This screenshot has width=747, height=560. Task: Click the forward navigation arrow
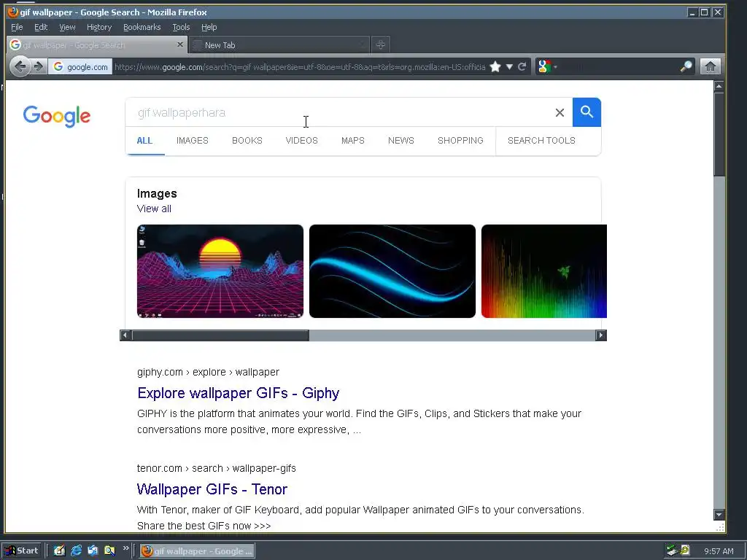[x=39, y=66]
